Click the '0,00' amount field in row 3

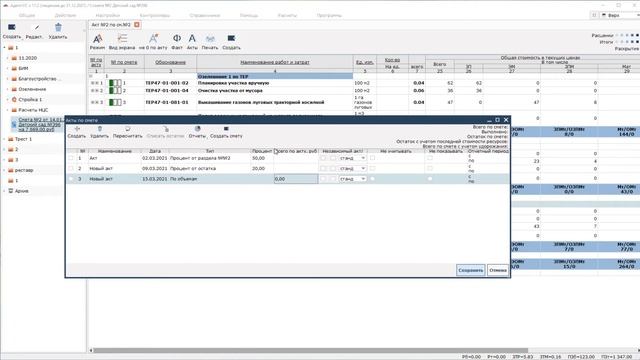click(296, 179)
